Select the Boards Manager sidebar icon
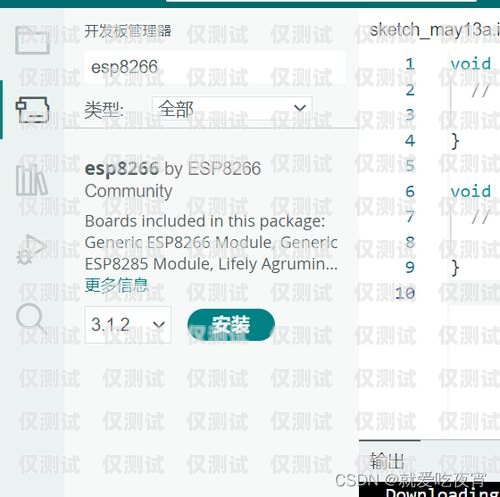500x497 pixels. (x=32, y=110)
